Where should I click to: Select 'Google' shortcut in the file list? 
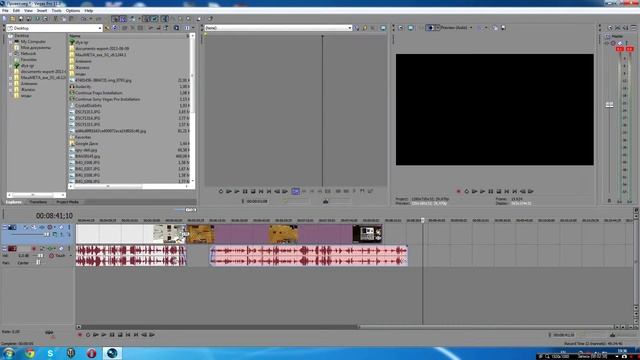tap(86, 144)
